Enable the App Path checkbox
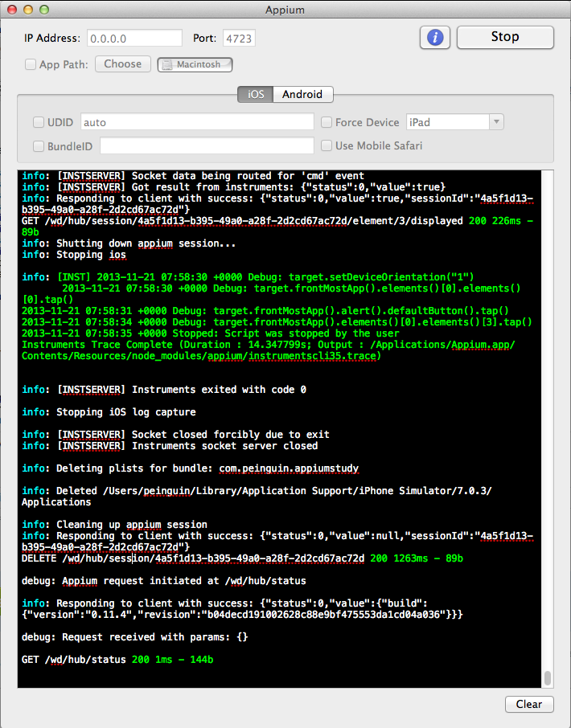The height and width of the screenshot is (728, 571). pyautogui.click(x=31, y=64)
